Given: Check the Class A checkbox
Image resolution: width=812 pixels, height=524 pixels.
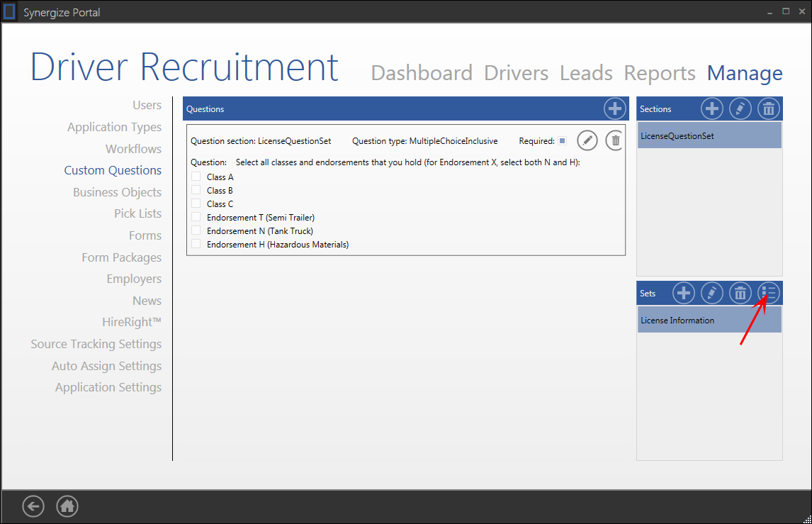Looking at the screenshot, I should pyautogui.click(x=196, y=177).
